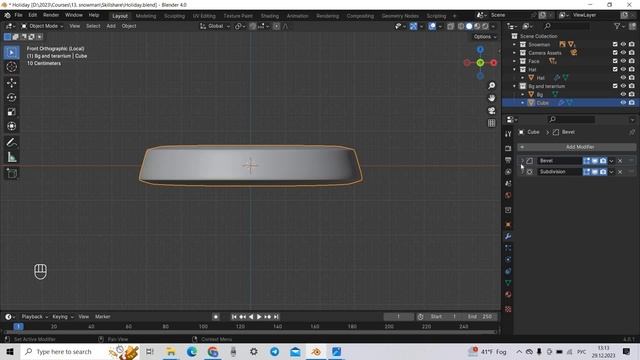Click the viewport zoom magnifier icon
This screenshot has width=640, height=360.
coord(491,86)
